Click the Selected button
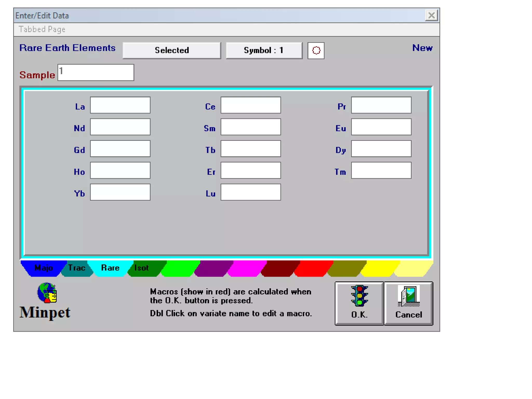 coord(172,50)
